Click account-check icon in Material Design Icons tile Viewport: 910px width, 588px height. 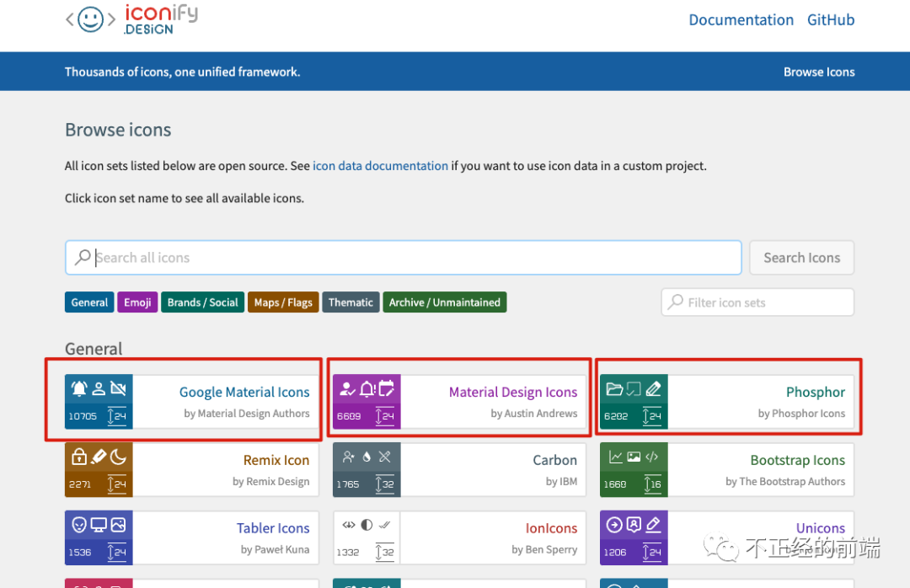347,388
